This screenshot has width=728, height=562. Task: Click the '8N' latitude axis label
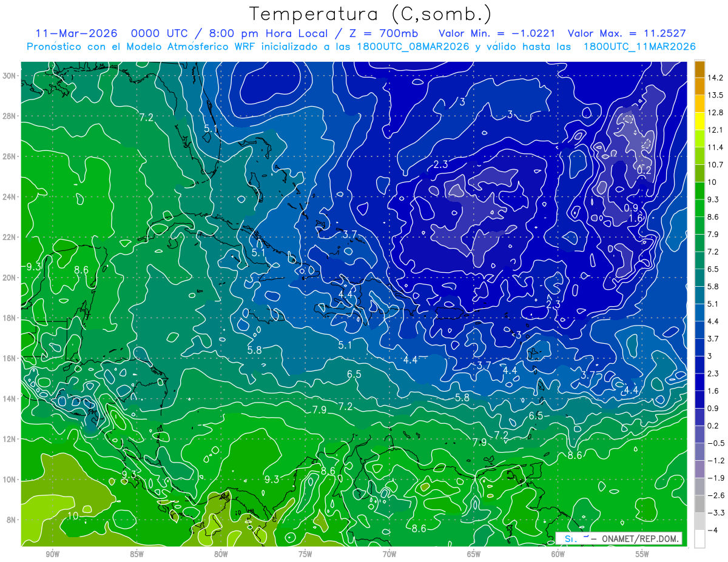(12, 520)
